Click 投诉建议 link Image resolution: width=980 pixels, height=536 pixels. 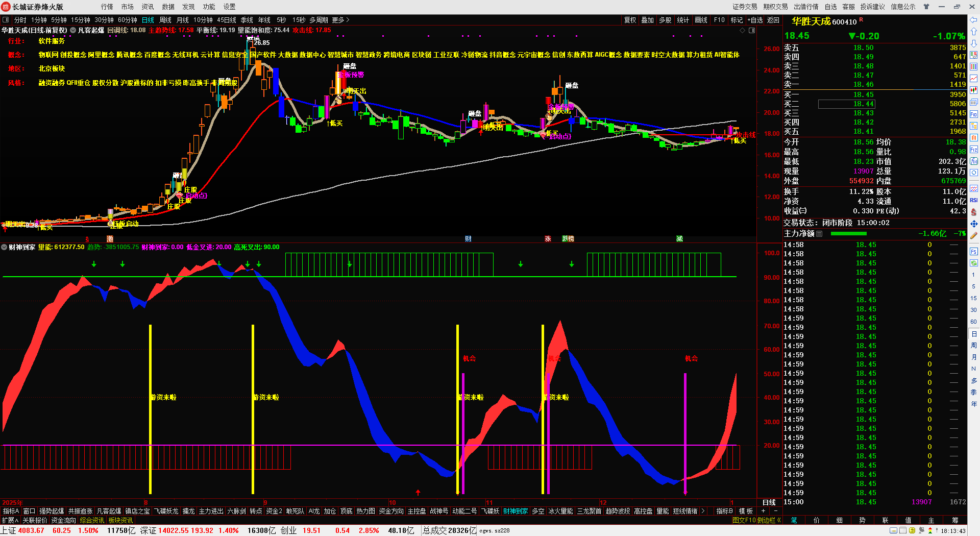point(873,7)
